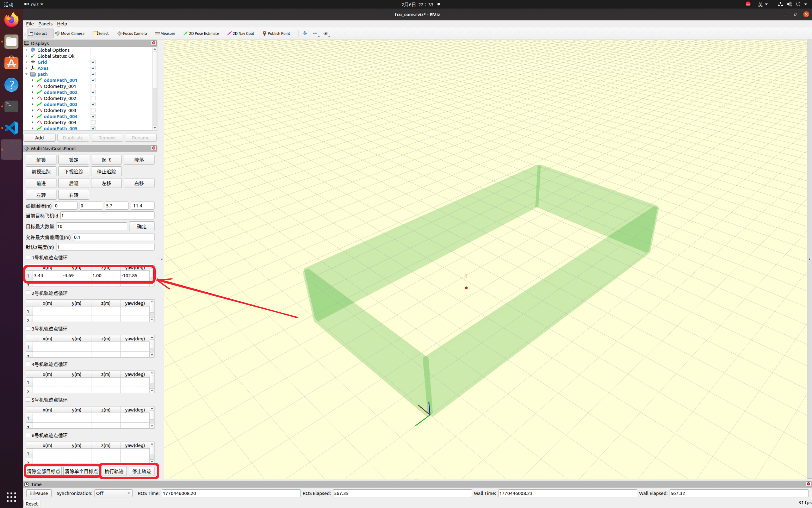Open the File menu
Screen dimensions: 812x508
[x=30, y=24]
